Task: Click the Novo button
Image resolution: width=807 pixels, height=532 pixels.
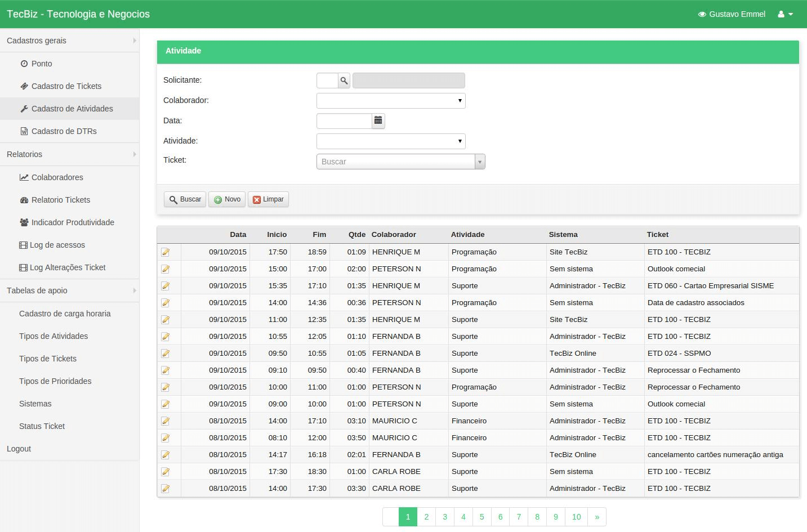Action: [227, 199]
